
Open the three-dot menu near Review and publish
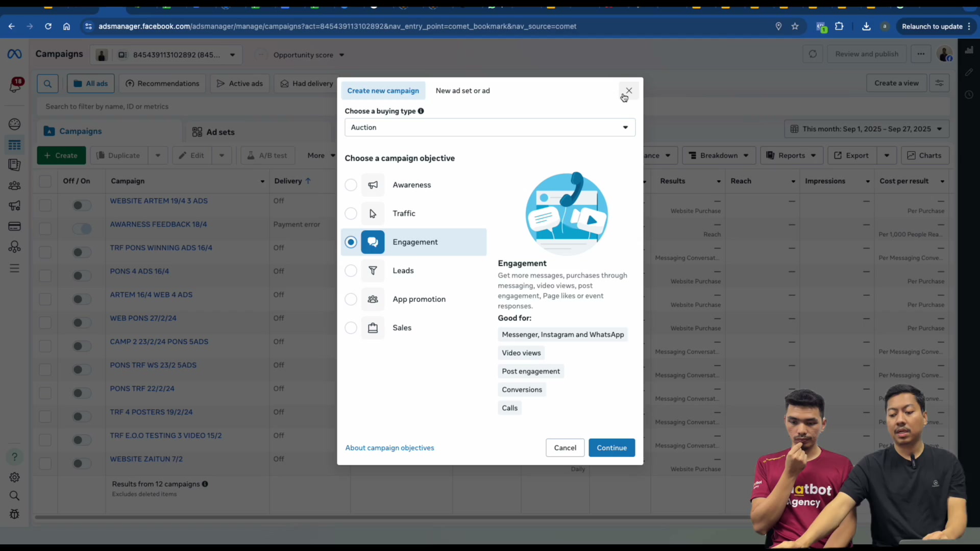[x=921, y=54]
